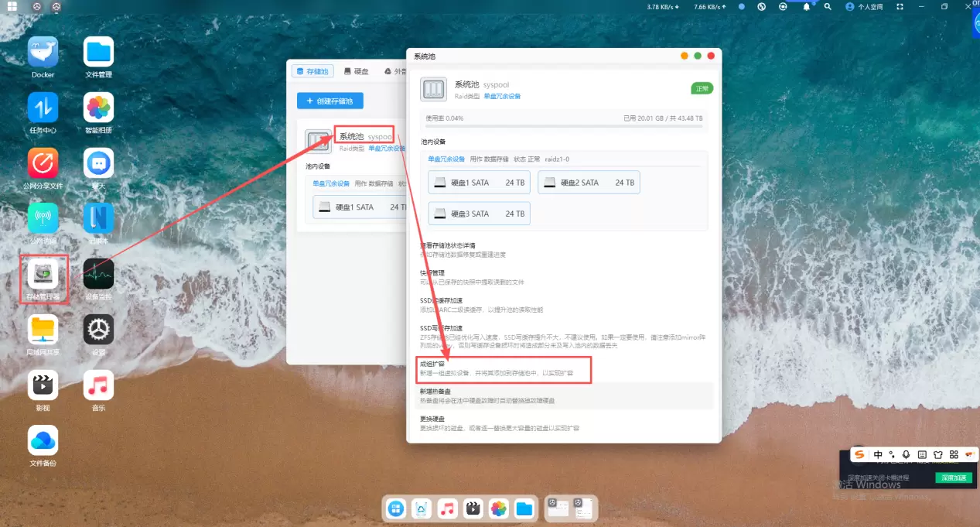
Task: Click 单盘冗余设备 link beside Raid类型
Action: click(502, 97)
